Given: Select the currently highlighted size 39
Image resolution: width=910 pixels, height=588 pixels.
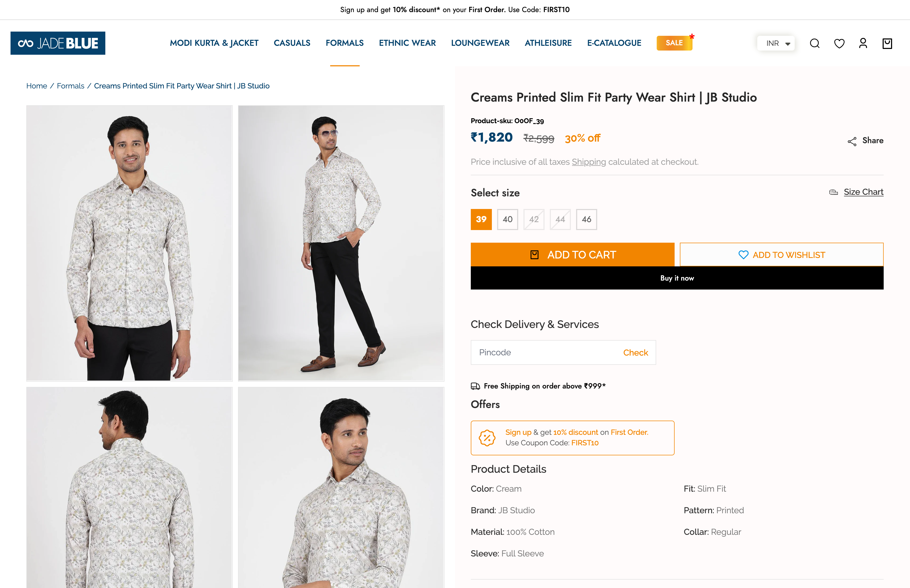Looking at the screenshot, I should [x=481, y=220].
